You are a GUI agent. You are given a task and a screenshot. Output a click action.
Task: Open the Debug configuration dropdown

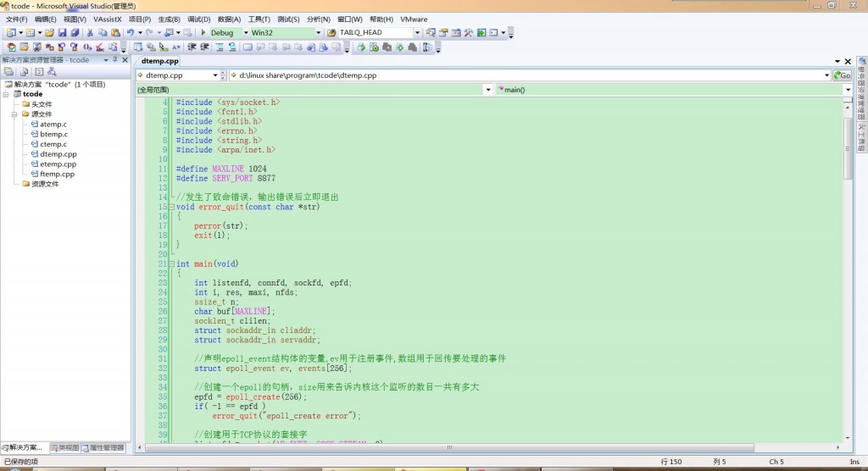pyautogui.click(x=246, y=33)
